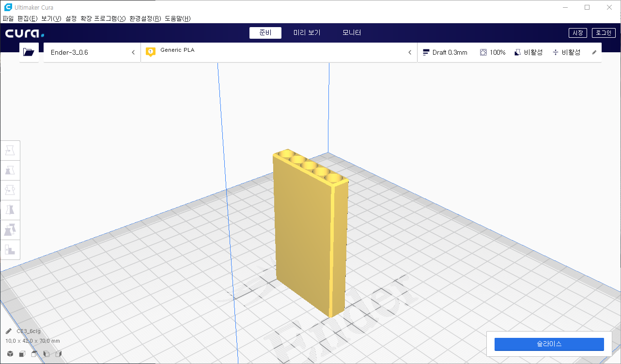Open the 시장 marketplace button

click(577, 33)
